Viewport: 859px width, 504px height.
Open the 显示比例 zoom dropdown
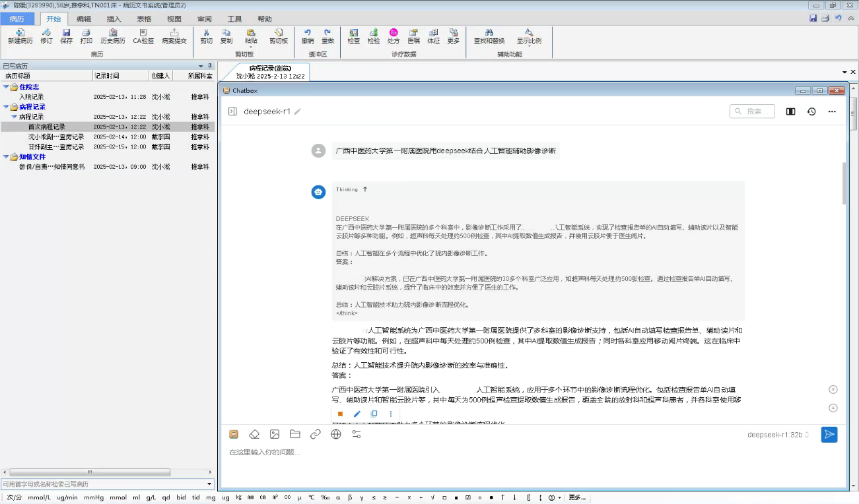pos(529,36)
